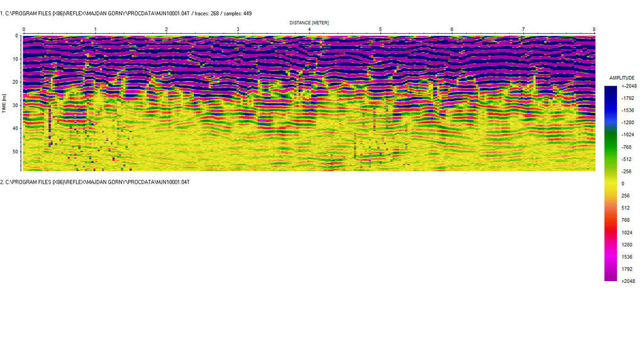Click the <-2048 label on the amplitude scale
The height and width of the screenshot is (349, 644).
coord(628,86)
